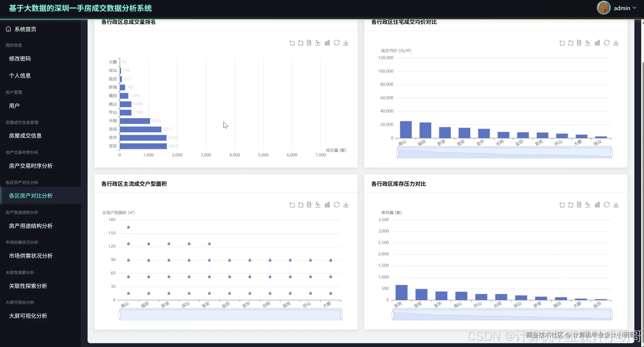Image resolution: width=644 pixels, height=347 pixels.
Task: Open 房产交易时序分析 menu item
Action: click(x=31, y=166)
